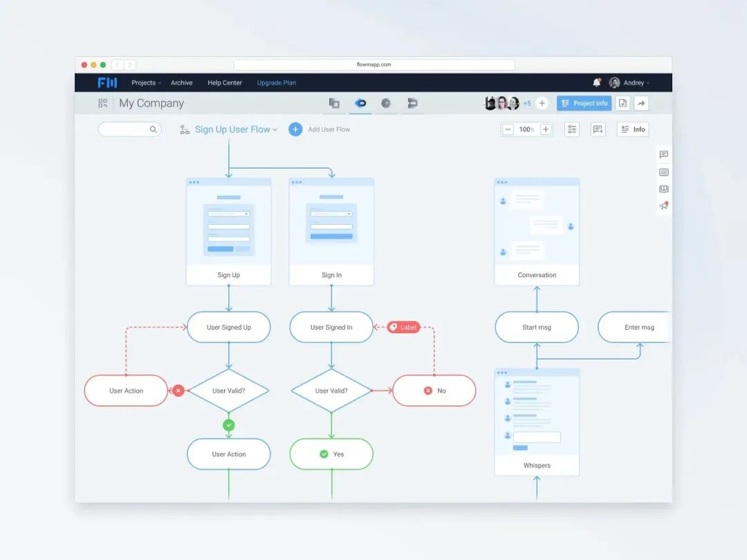Viewport: 747px width, 560px height.
Task: Switch to the user flow tab icon
Action: pyautogui.click(x=360, y=103)
